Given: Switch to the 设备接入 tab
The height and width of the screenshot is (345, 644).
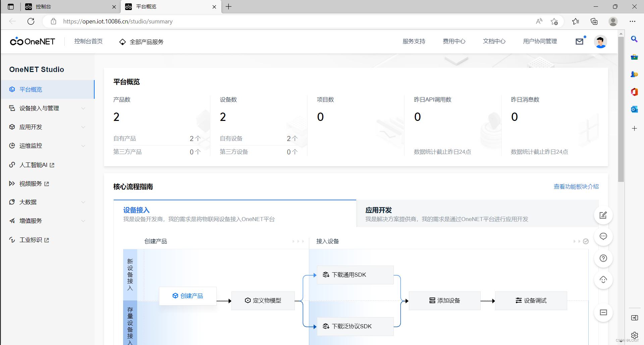Looking at the screenshot, I should (x=235, y=214).
